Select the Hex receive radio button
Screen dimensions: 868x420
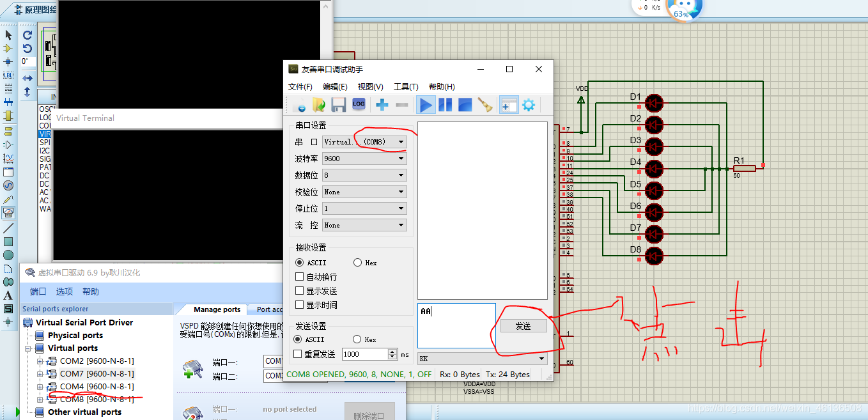pyautogui.click(x=359, y=262)
